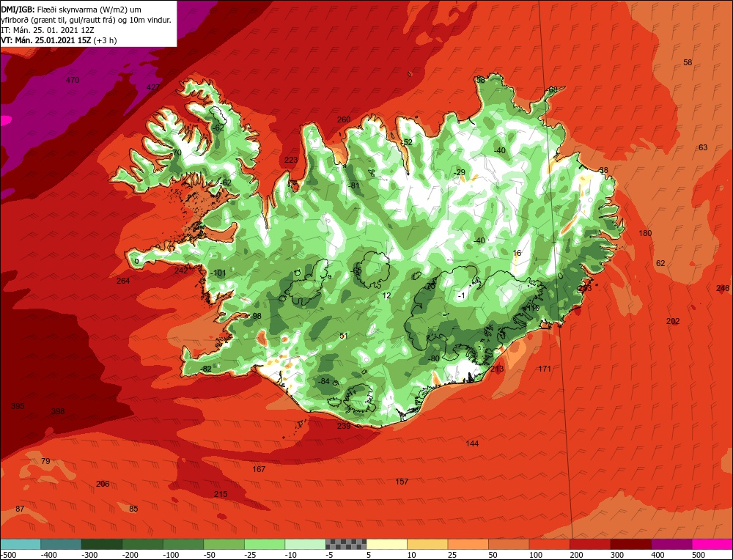
Task: Click the '300' legend label
Action: coord(617,555)
